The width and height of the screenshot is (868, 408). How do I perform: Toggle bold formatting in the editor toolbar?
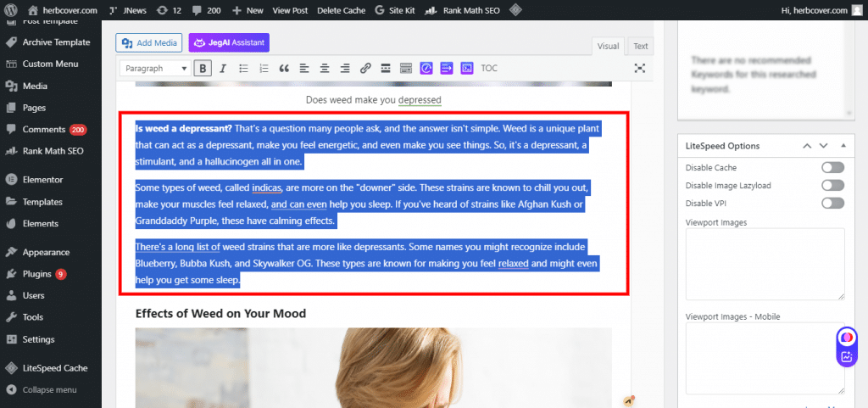tap(203, 69)
